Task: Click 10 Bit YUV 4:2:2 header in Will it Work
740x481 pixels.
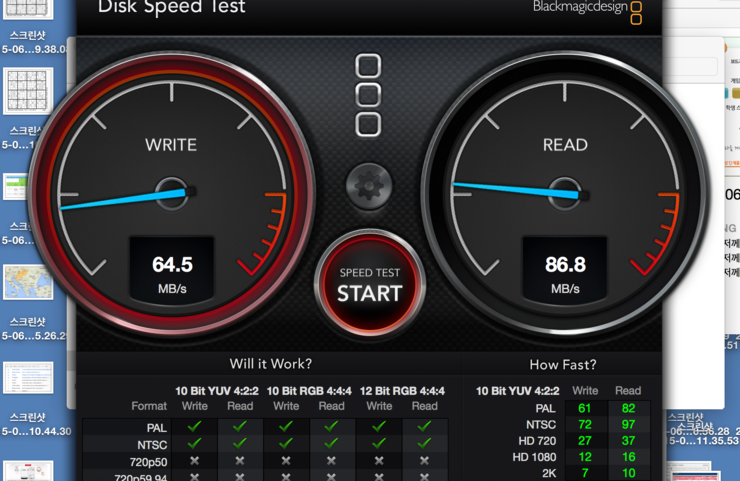Action: 217,391
